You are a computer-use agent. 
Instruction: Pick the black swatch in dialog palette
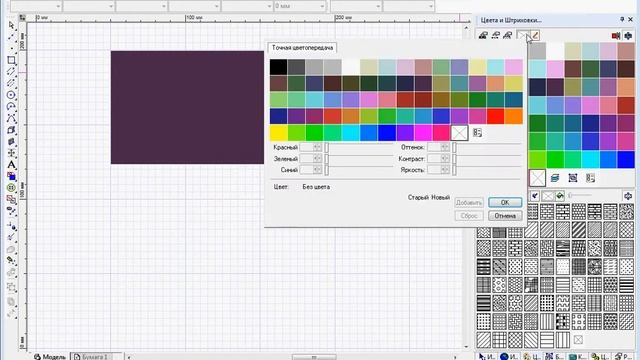pos(278,67)
